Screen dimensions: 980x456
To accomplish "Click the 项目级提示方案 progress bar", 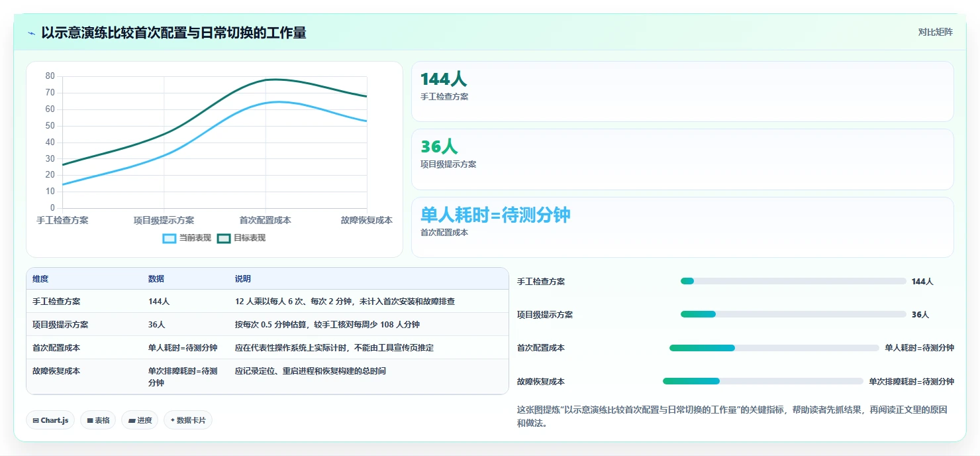I will 793,314.
